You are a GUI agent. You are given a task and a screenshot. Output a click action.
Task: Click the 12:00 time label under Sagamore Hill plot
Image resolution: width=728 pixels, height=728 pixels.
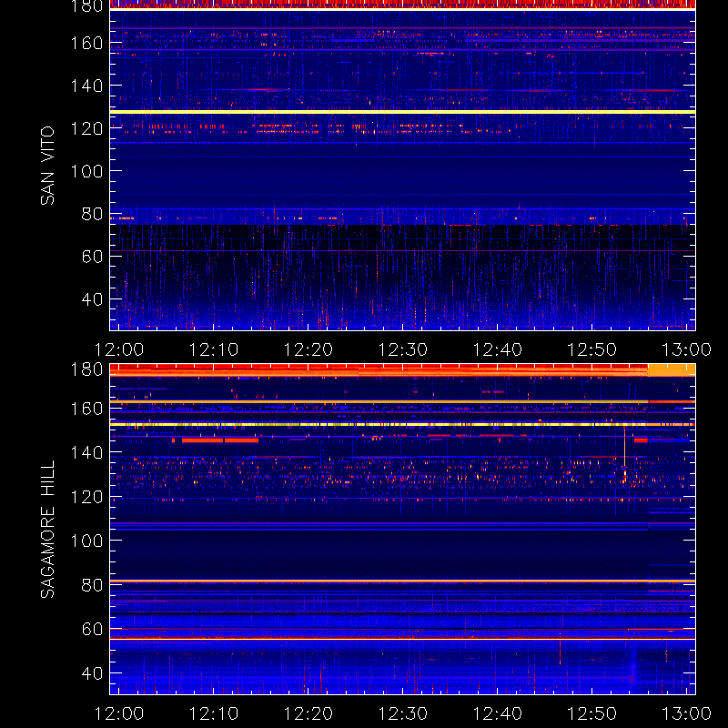(x=119, y=713)
